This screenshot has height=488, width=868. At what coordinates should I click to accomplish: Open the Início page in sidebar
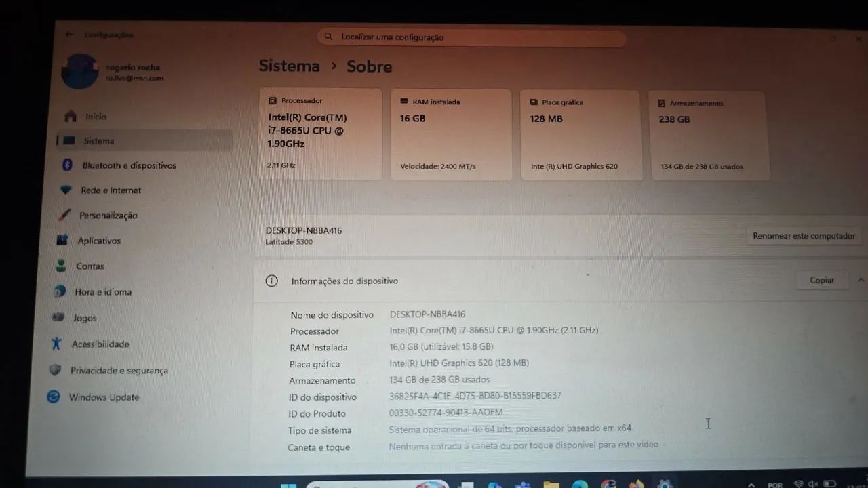(95, 117)
